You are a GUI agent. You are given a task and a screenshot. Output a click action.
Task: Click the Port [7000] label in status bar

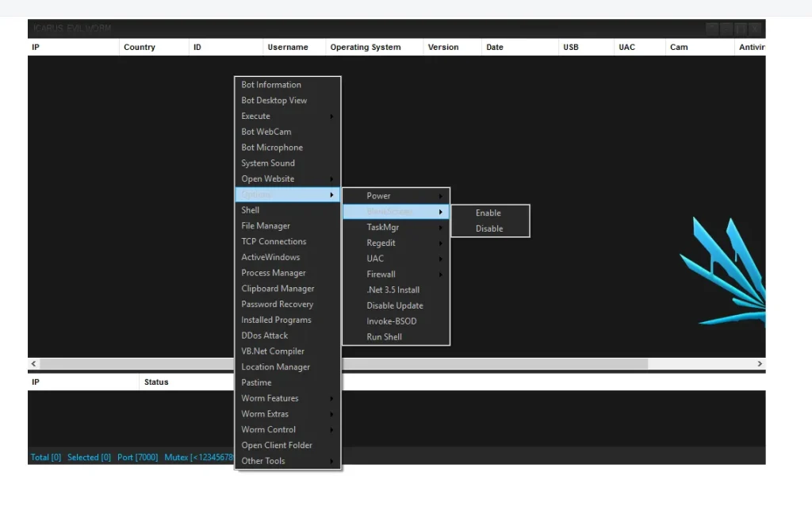137,457
